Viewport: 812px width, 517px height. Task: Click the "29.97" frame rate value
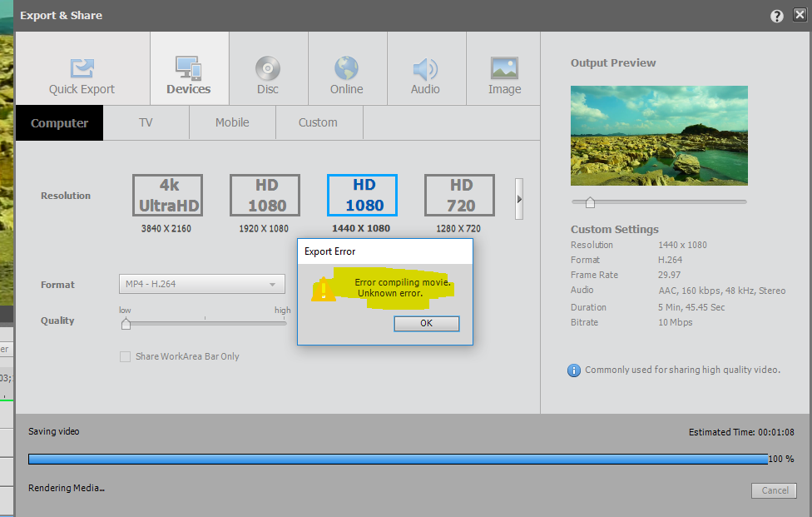click(669, 275)
